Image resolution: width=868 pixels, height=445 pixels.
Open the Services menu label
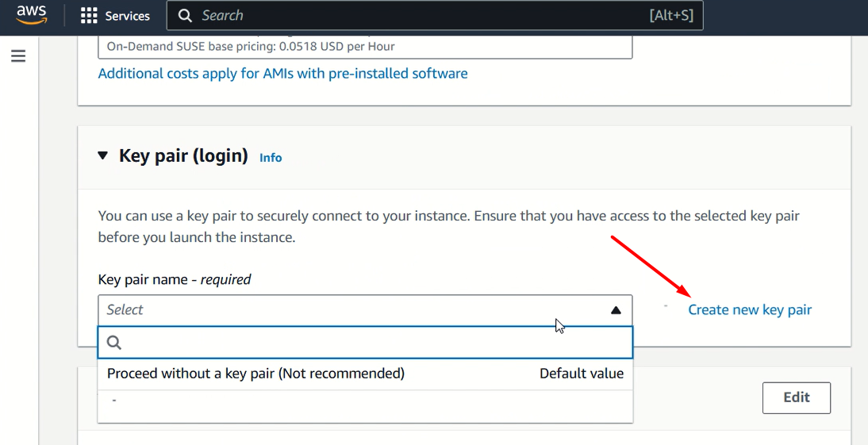tap(128, 16)
